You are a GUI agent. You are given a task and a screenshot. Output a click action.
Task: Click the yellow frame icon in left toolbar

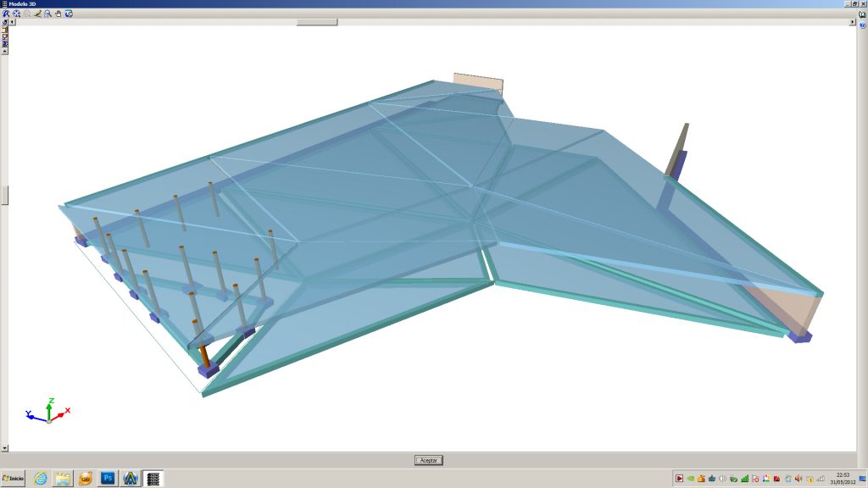click(x=5, y=30)
